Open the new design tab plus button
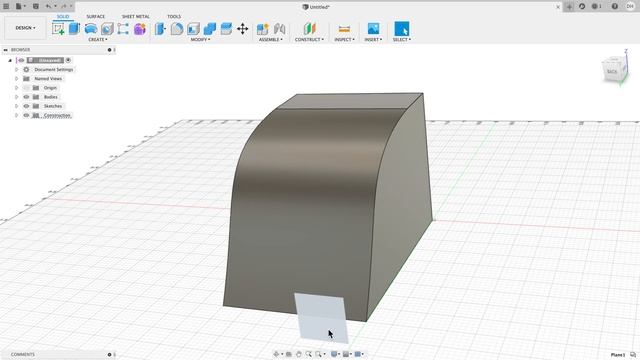Viewport: 640px width, 360px height. coord(569,7)
